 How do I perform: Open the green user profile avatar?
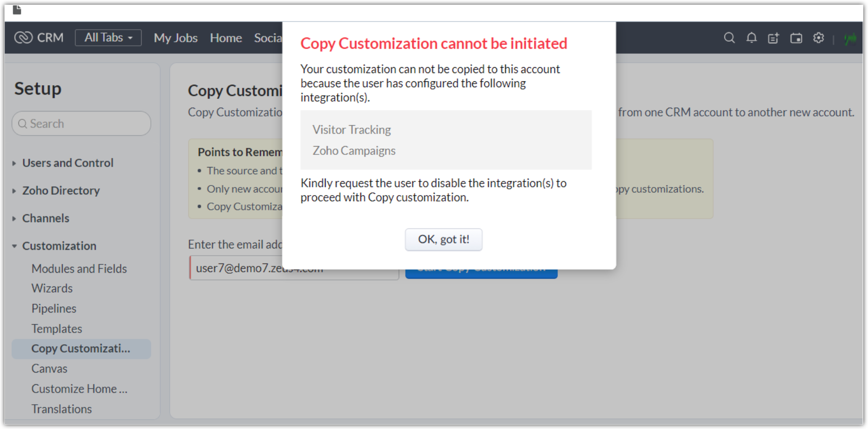coord(850,38)
